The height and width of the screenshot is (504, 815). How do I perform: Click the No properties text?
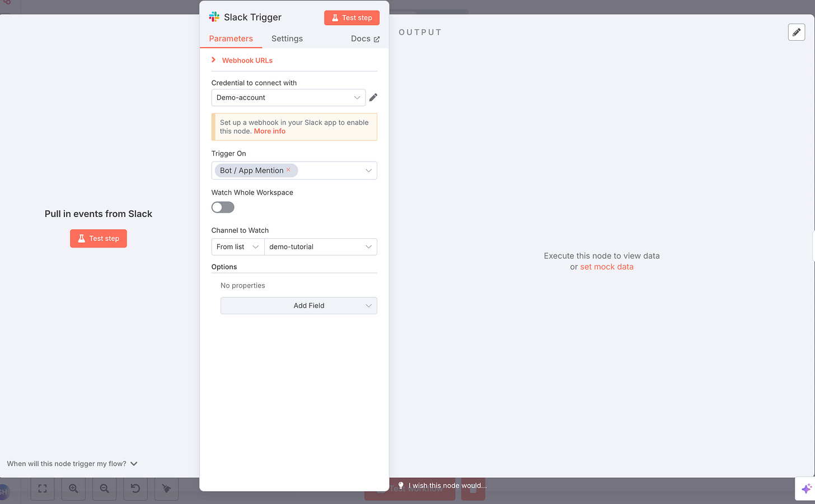243,285
